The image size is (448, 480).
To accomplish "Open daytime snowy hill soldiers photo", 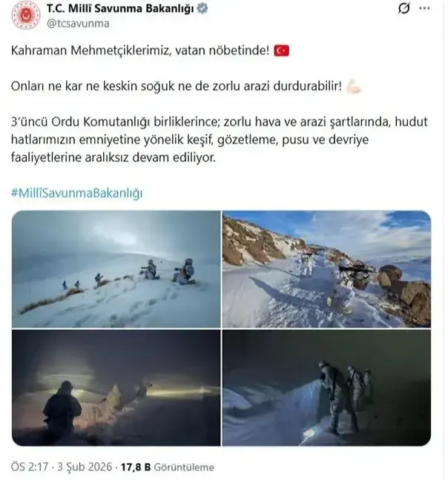I will 116,269.
